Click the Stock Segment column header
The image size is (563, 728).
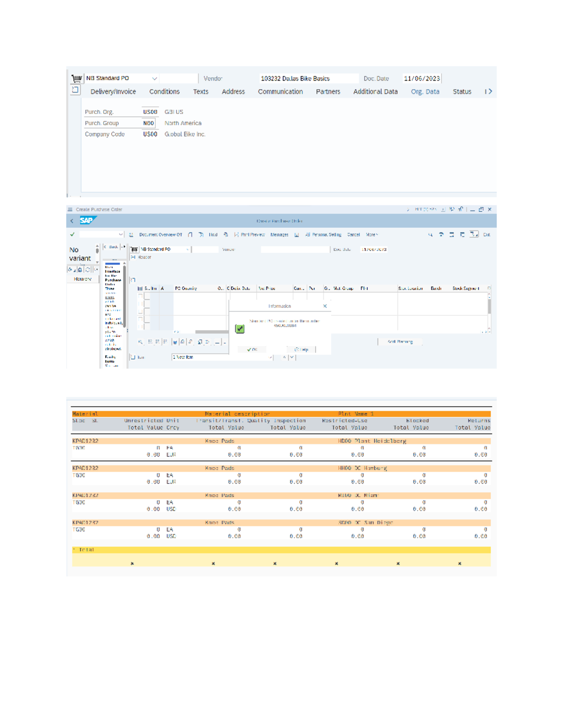[466, 288]
